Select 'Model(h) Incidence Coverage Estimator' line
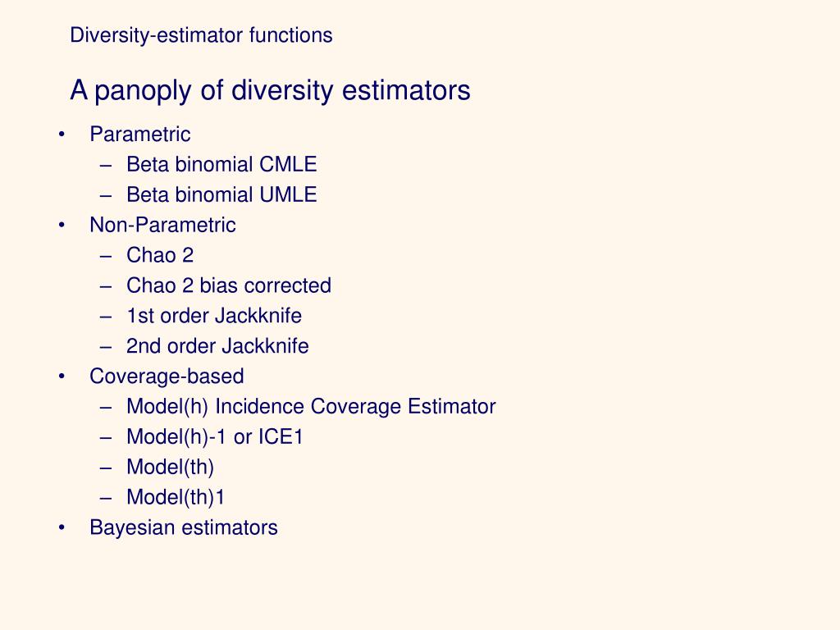The width and height of the screenshot is (840, 630). pos(311,407)
